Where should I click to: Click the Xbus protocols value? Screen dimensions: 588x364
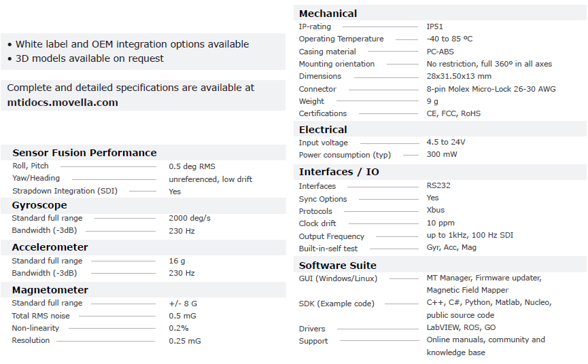tap(436, 211)
